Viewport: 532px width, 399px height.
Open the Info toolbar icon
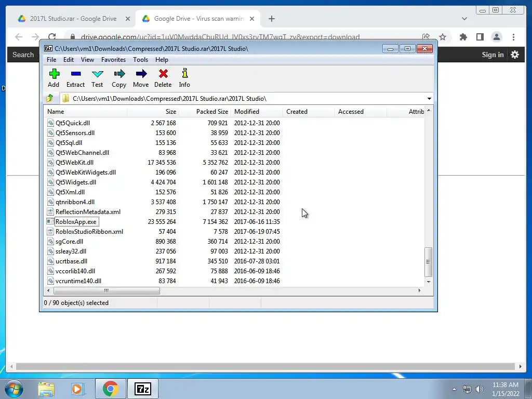pos(184,73)
